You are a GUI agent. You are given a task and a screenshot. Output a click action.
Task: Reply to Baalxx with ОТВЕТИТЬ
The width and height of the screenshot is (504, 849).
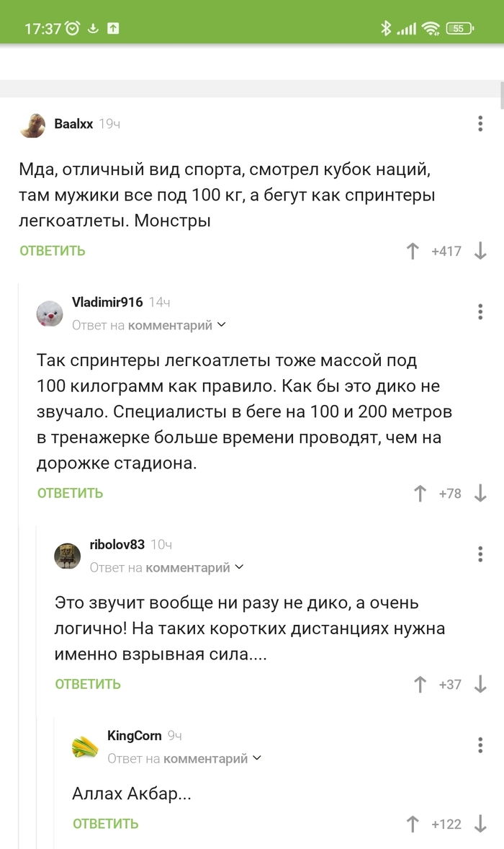click(x=53, y=251)
